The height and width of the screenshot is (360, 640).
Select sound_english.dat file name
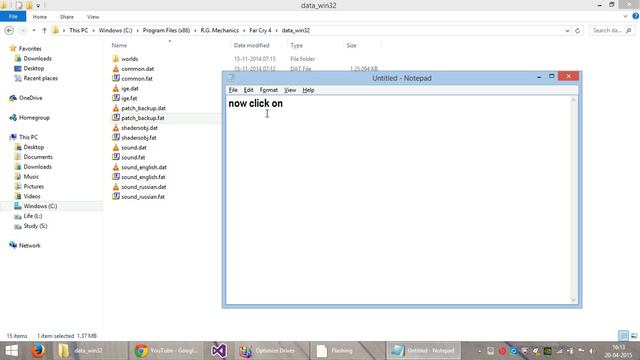[144, 167]
